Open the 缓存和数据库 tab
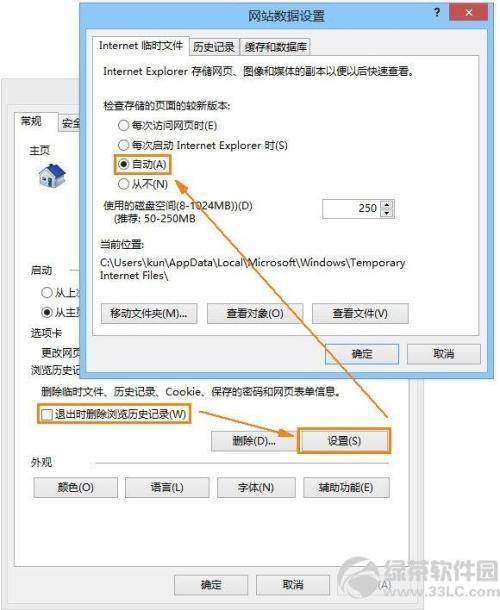This screenshot has width=500, height=610. click(x=275, y=47)
